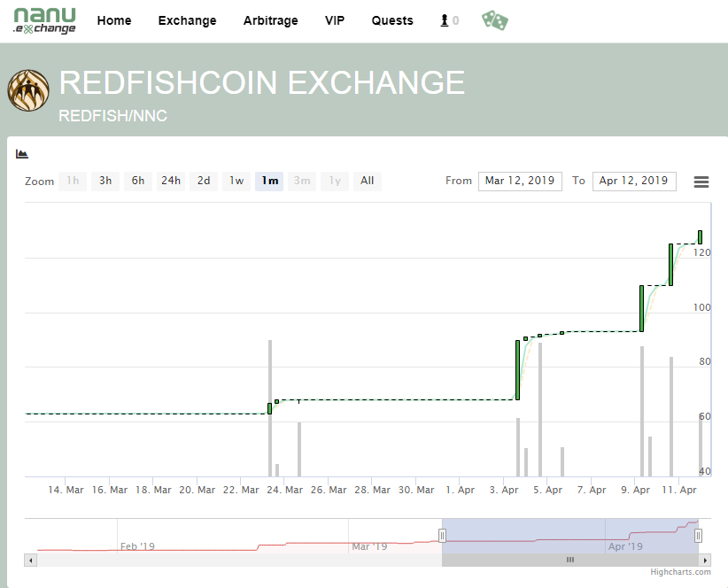Click the green candlestick on 3. Apr
This screenshot has width=728, height=588.
(x=518, y=370)
